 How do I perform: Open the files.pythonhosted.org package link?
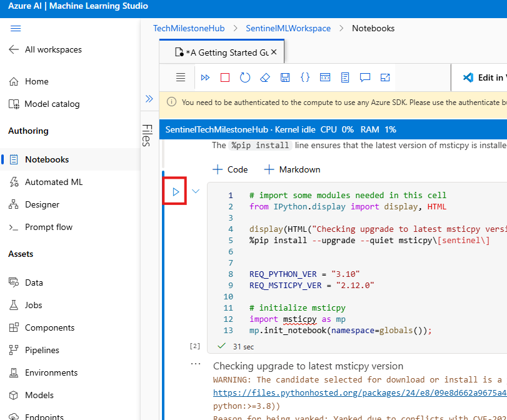click(x=356, y=393)
